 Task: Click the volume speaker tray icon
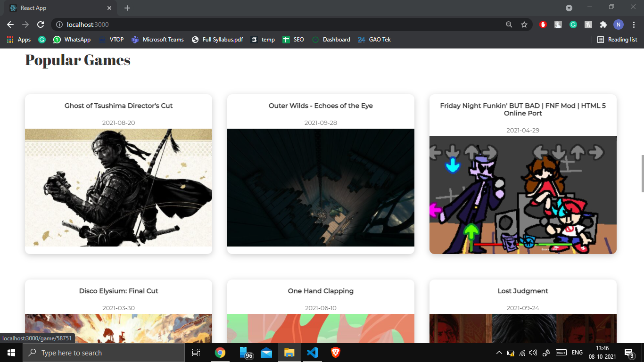tap(534, 353)
